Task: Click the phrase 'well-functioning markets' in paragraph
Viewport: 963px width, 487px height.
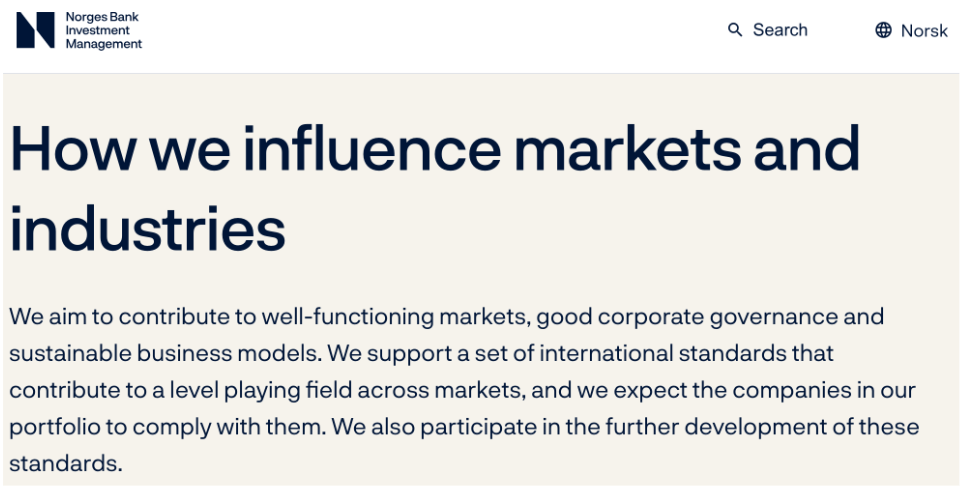Action: tap(394, 317)
